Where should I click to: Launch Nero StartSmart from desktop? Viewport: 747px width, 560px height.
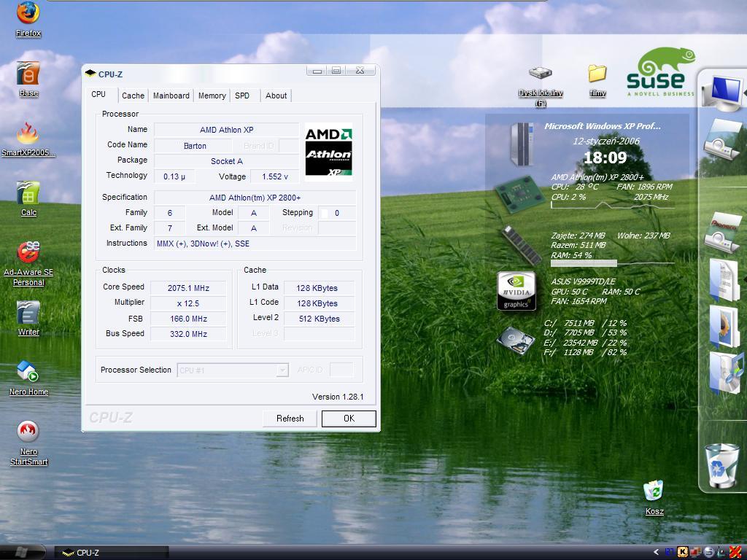[28, 443]
